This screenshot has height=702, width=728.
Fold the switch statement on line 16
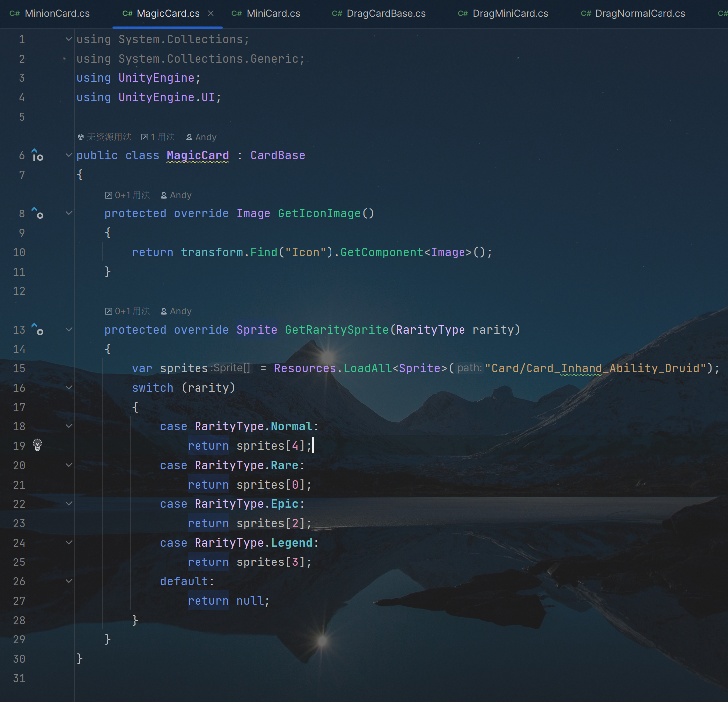[69, 388]
